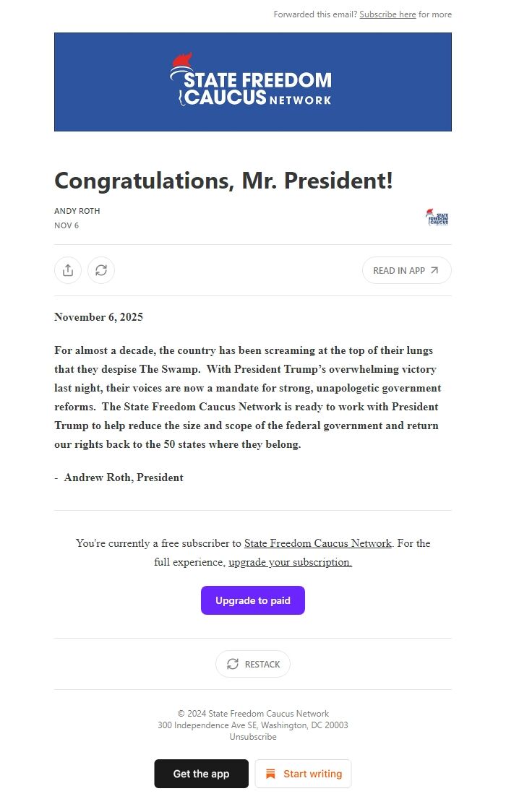Click the Read in App button
Image resolution: width=506 pixels, height=812 pixels.
point(406,269)
